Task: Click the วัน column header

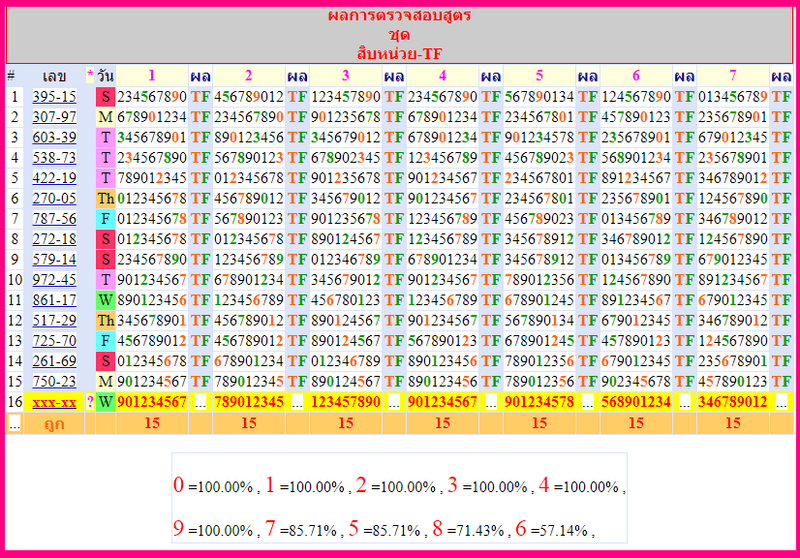Action: coord(105,76)
